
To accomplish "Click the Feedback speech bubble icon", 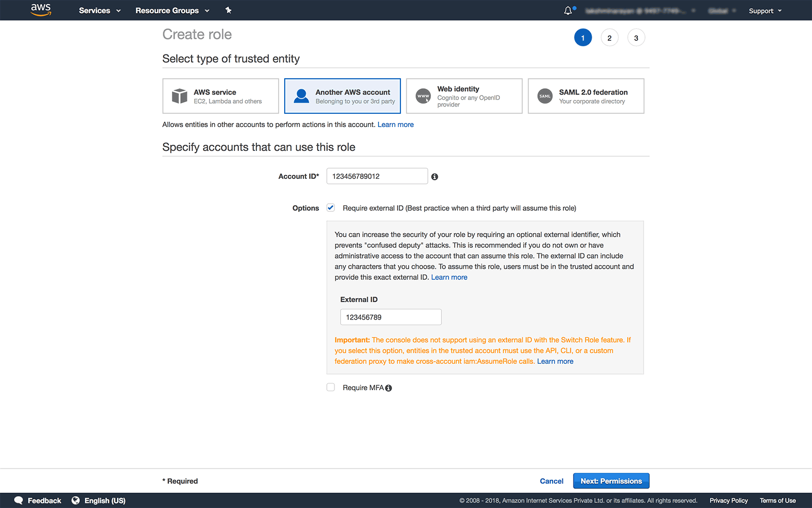I will point(19,500).
